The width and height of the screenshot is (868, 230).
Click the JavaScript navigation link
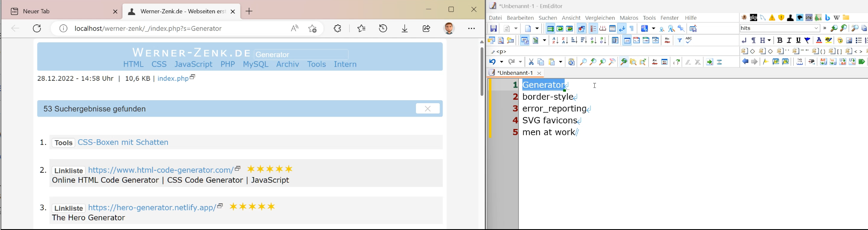pos(193,64)
